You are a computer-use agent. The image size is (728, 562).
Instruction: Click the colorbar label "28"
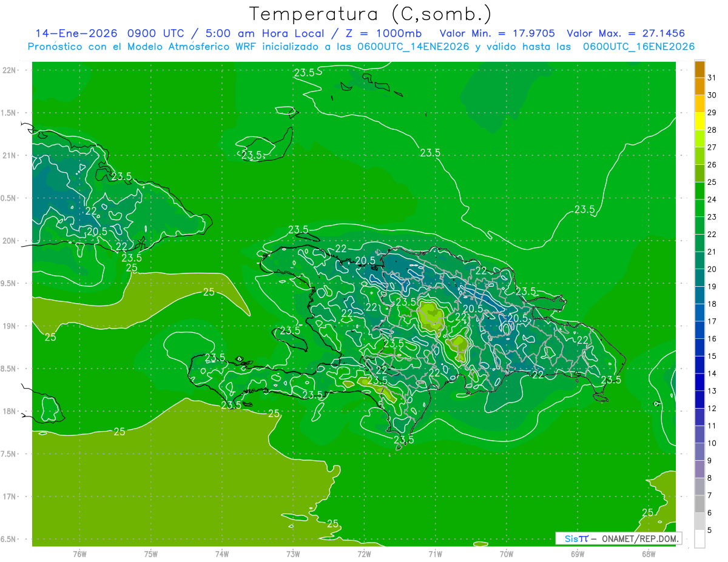coord(712,130)
